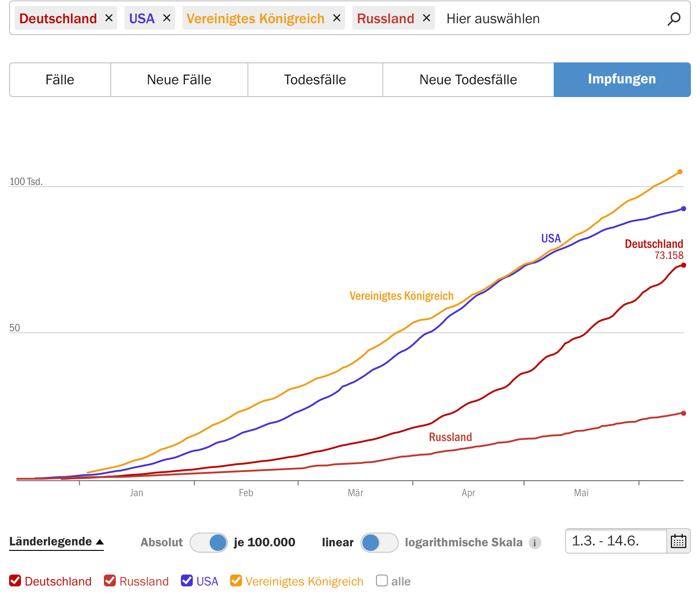700x606 pixels.
Task: Open the Todesfälle tab
Action: coord(315,80)
